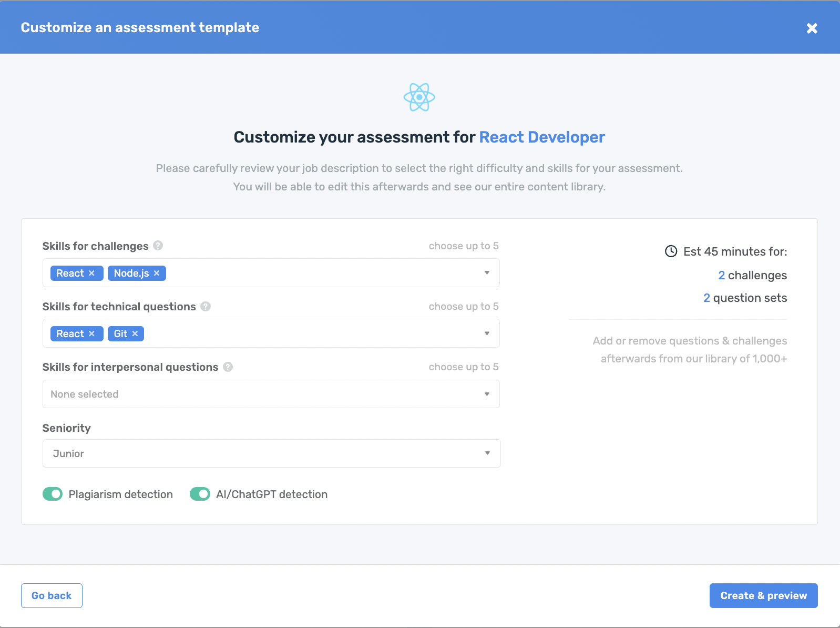Disable Plagiarism detection toggle
840x628 pixels.
53,494
